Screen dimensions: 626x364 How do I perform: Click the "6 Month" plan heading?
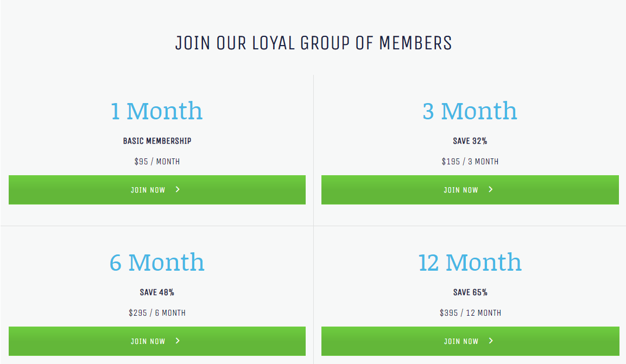[x=157, y=263]
